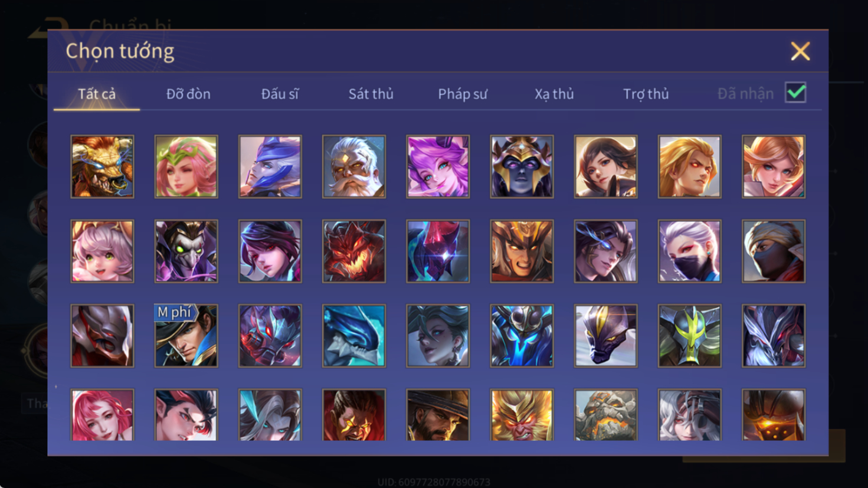Viewport: 868px width, 488px height.
Task: Pick the white-bearded old man hero
Action: 354,166
